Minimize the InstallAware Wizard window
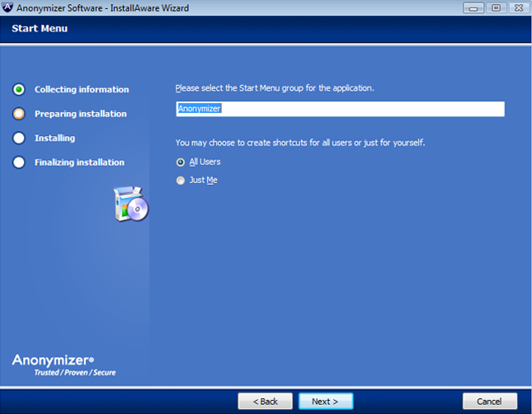The width and height of the screenshot is (532, 414). coord(473,8)
